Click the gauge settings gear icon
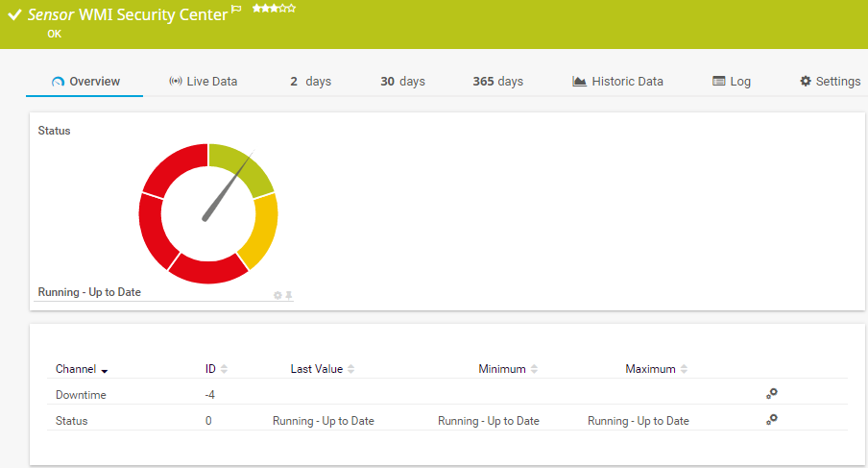Viewport: 868px width, 468px height. (x=277, y=295)
